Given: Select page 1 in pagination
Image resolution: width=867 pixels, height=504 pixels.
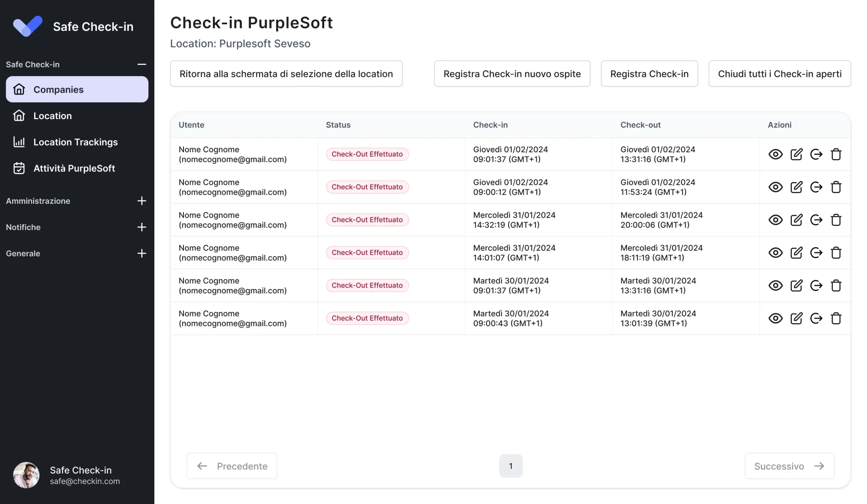Looking at the screenshot, I should [x=511, y=466].
